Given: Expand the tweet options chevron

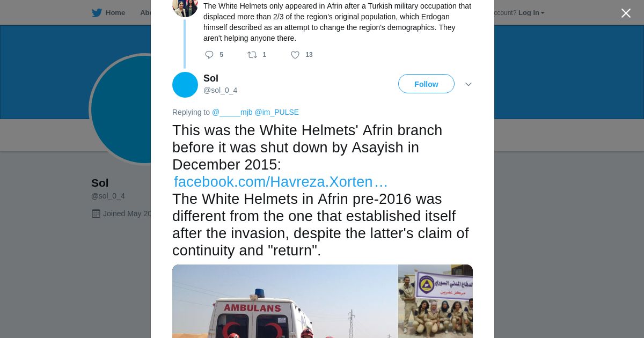Looking at the screenshot, I should pos(468,84).
